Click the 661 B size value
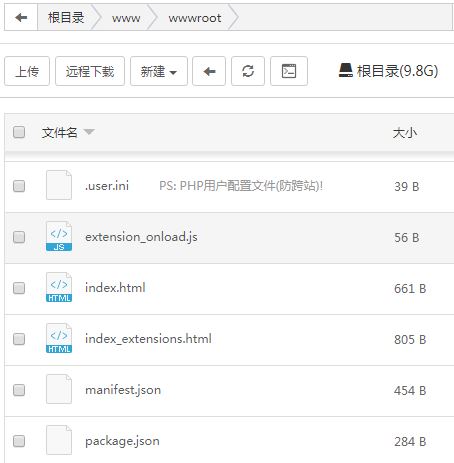This screenshot has width=454, height=463. click(x=410, y=289)
